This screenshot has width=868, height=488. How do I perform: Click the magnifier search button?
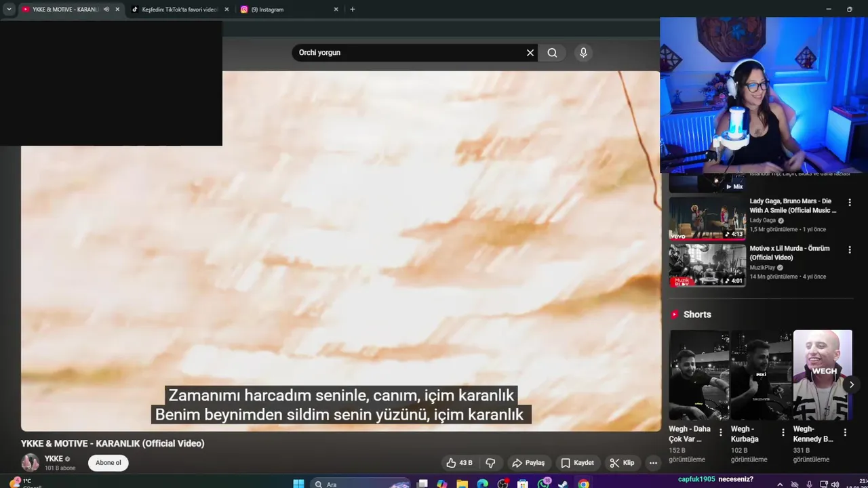coord(553,53)
